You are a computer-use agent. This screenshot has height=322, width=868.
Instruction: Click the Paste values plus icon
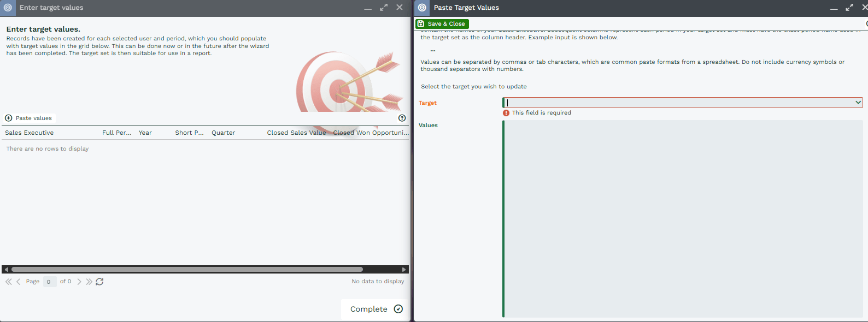(x=9, y=118)
